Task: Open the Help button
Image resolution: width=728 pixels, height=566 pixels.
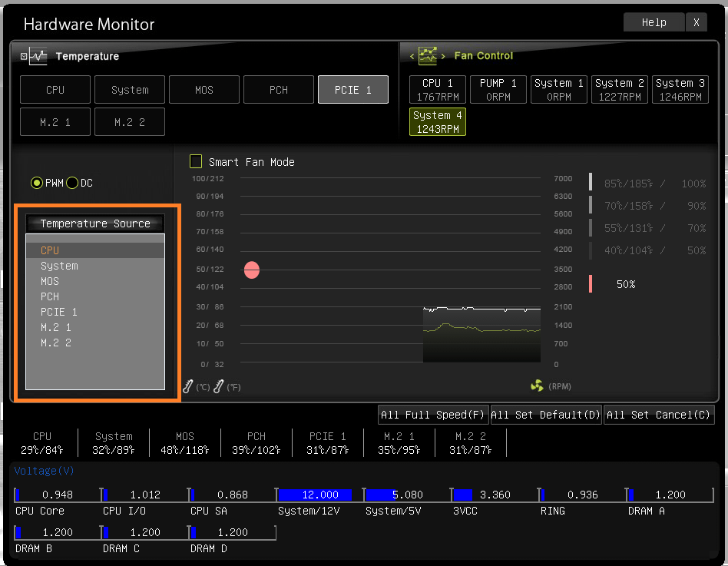Action: (x=654, y=22)
